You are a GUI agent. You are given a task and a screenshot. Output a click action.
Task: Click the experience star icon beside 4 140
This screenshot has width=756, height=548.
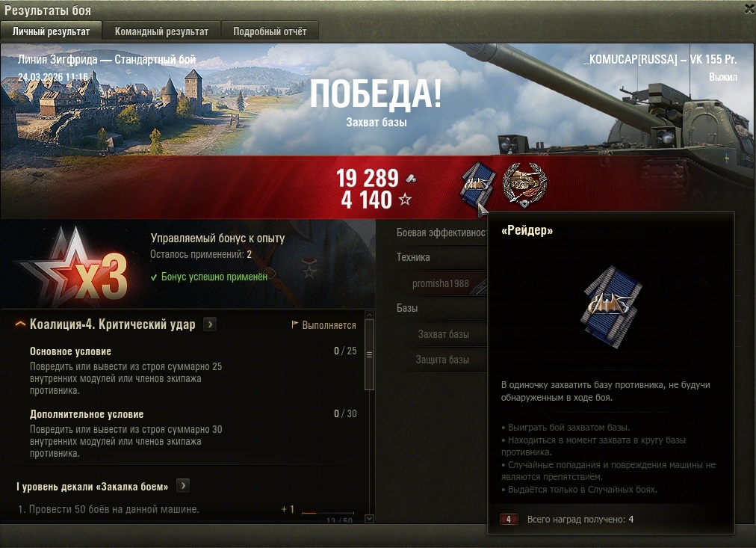coord(405,199)
